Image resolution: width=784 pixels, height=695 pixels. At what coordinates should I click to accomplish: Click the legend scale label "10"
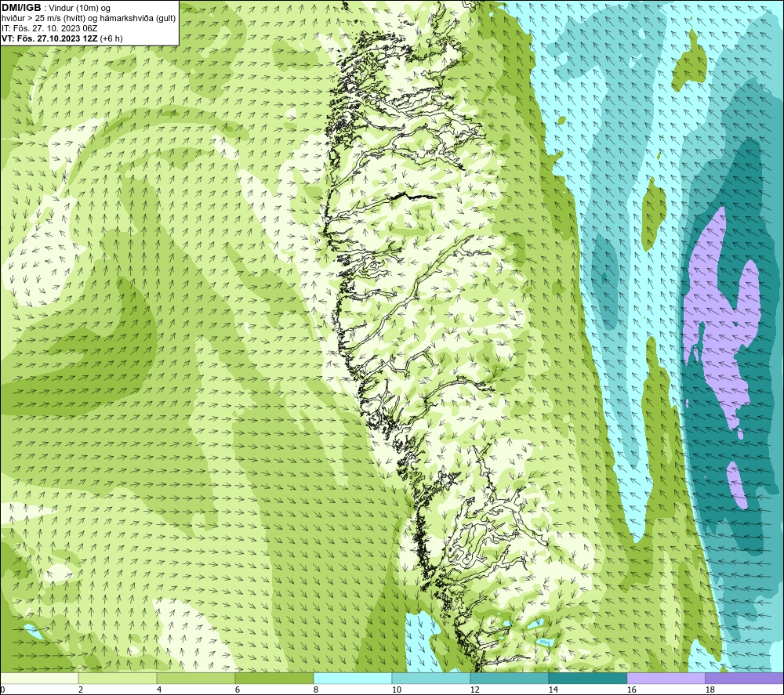397,690
